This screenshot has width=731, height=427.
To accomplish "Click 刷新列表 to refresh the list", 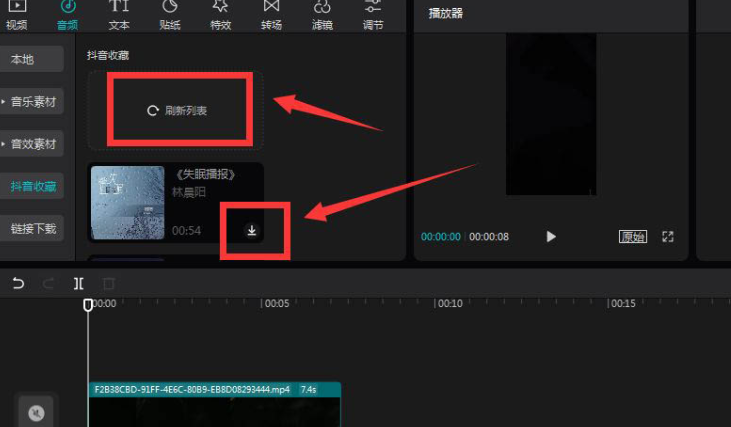I will [x=178, y=111].
